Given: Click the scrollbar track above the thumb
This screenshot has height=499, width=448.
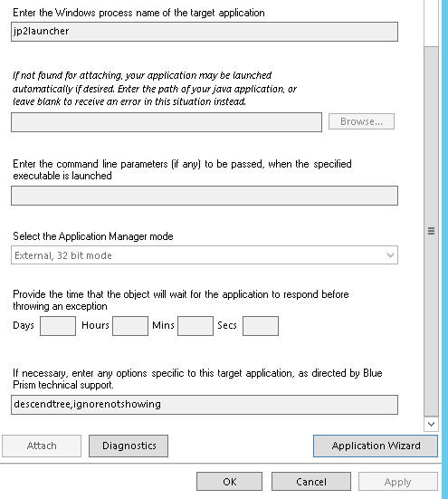Looking at the screenshot, I should click(431, 23).
